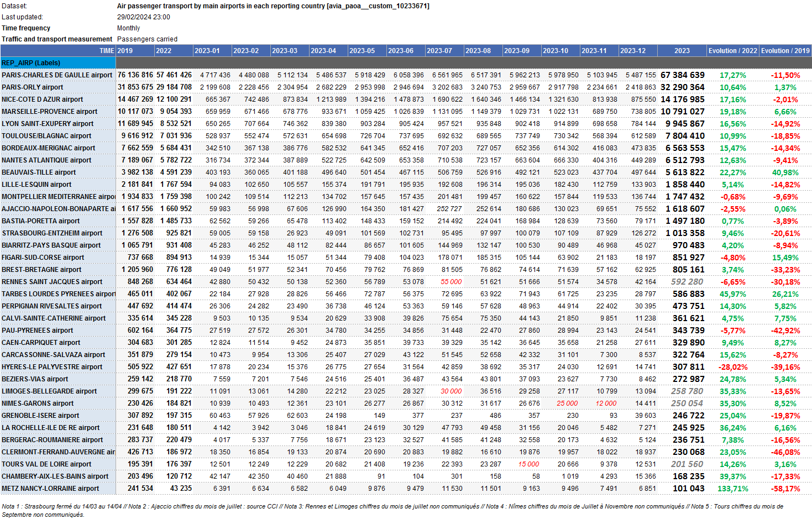This screenshot has width=812, height=519.
Task: Select the 'Evolution / 2022' column header
Action: [x=733, y=50]
